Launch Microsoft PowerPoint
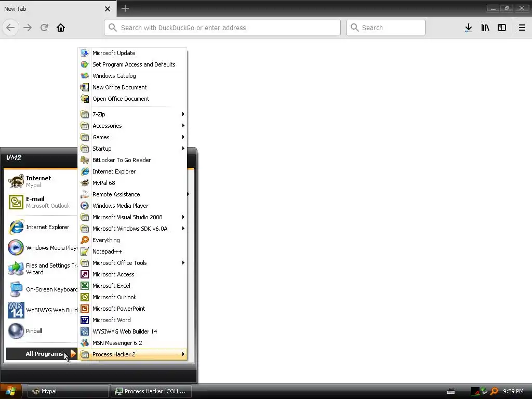This screenshot has width=532, height=399. [x=132, y=309]
